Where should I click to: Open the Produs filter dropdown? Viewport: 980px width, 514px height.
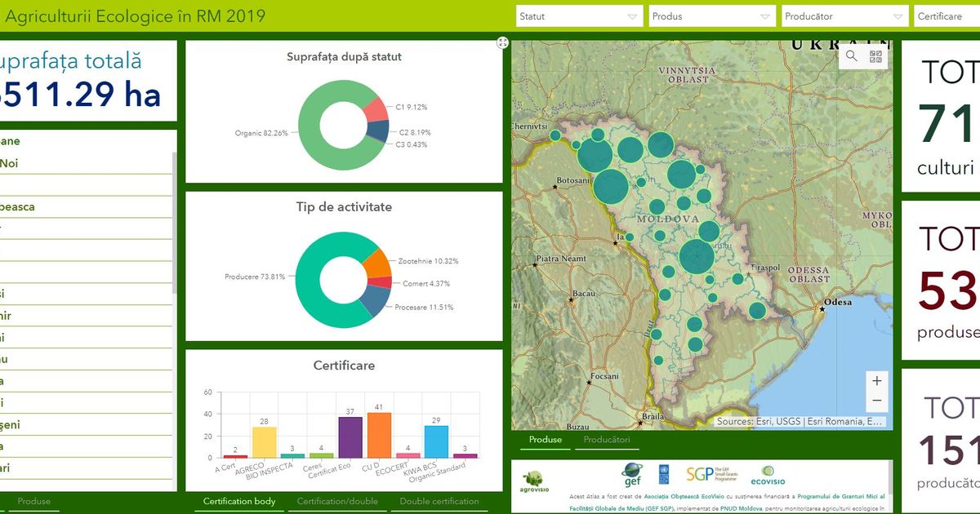(712, 16)
